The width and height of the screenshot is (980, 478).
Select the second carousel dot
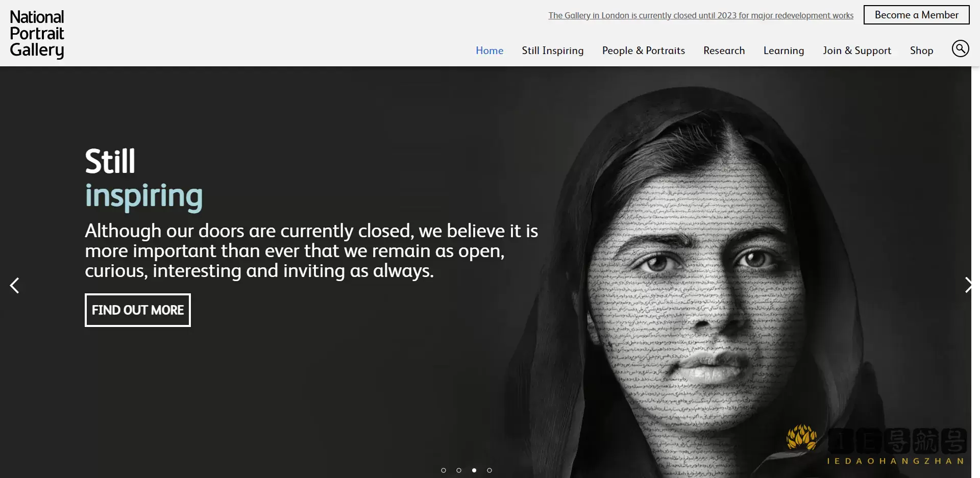[459, 470]
